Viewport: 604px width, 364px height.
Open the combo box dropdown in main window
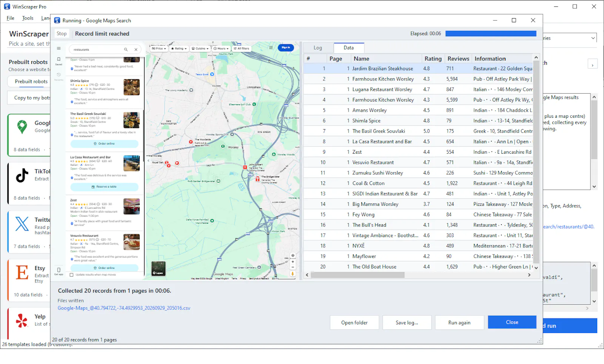[x=593, y=38]
